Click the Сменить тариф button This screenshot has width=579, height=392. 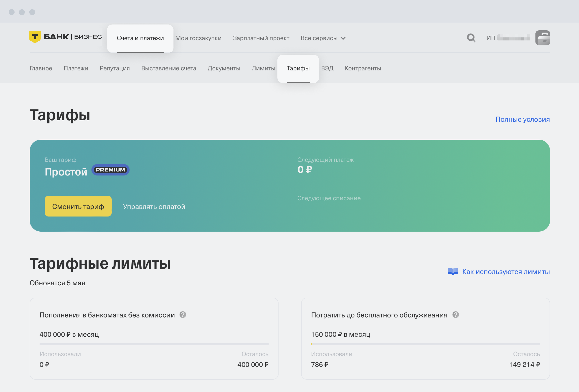point(78,206)
